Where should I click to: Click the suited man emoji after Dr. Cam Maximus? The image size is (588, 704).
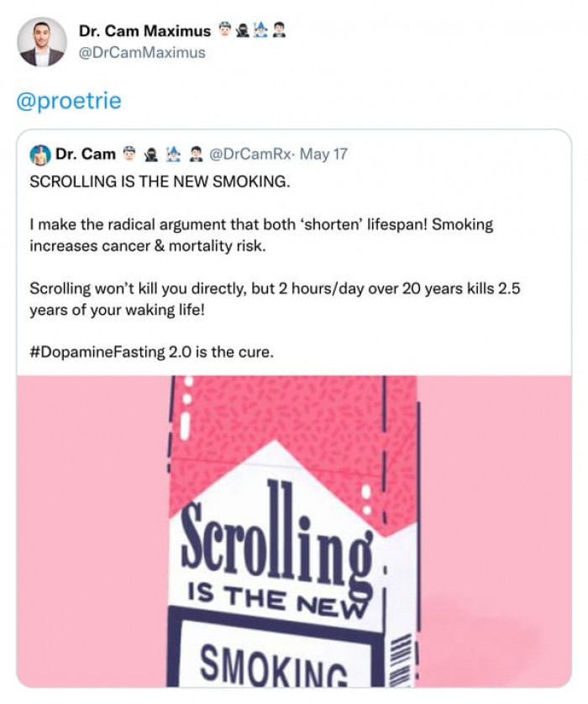(x=280, y=30)
